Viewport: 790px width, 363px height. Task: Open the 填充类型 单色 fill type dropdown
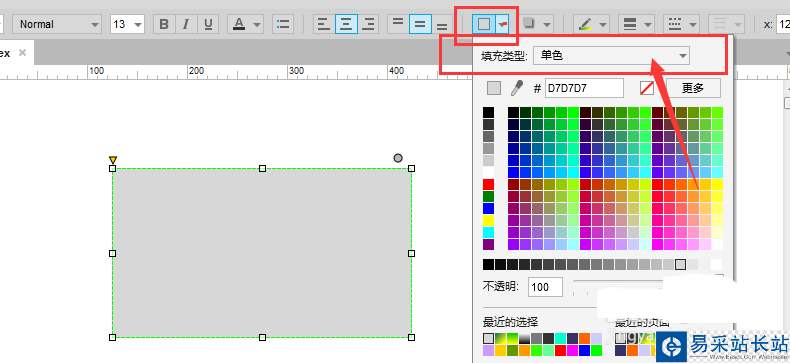point(611,55)
